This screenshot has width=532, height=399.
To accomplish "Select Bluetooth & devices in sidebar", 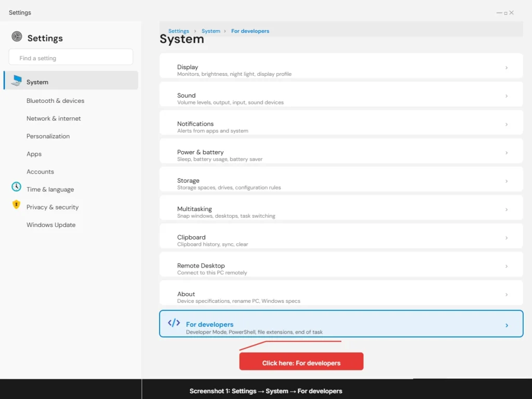I will tap(55, 101).
